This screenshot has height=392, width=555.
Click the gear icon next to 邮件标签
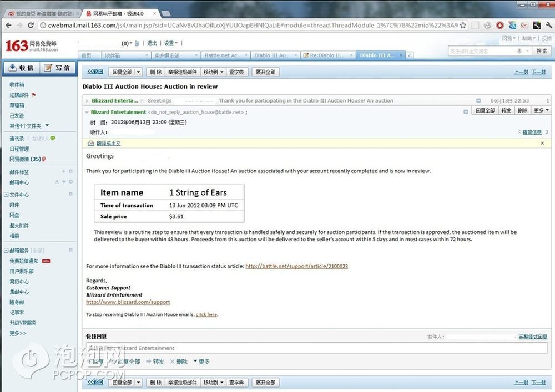(71, 171)
